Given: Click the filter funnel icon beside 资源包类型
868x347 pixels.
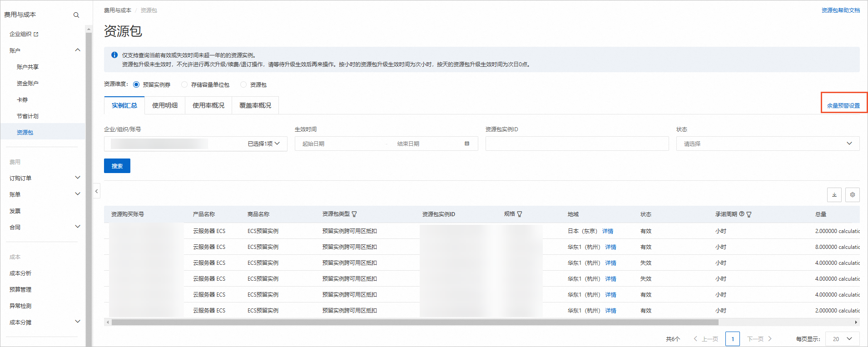Looking at the screenshot, I should (x=354, y=214).
